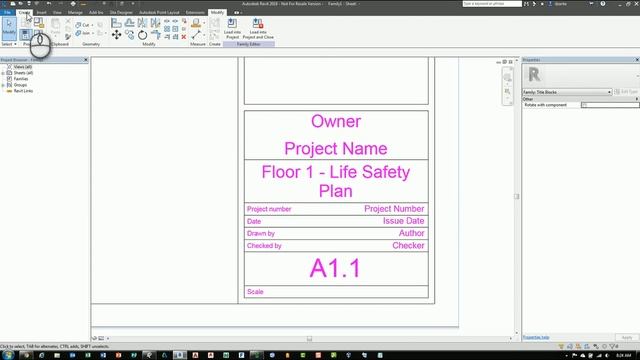This screenshot has width=640, height=360.
Task: Click the Edit Type button
Action: 626,92
